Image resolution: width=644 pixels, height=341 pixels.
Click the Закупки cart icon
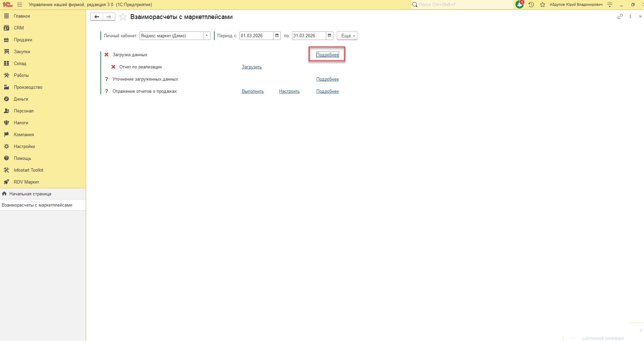click(6, 51)
